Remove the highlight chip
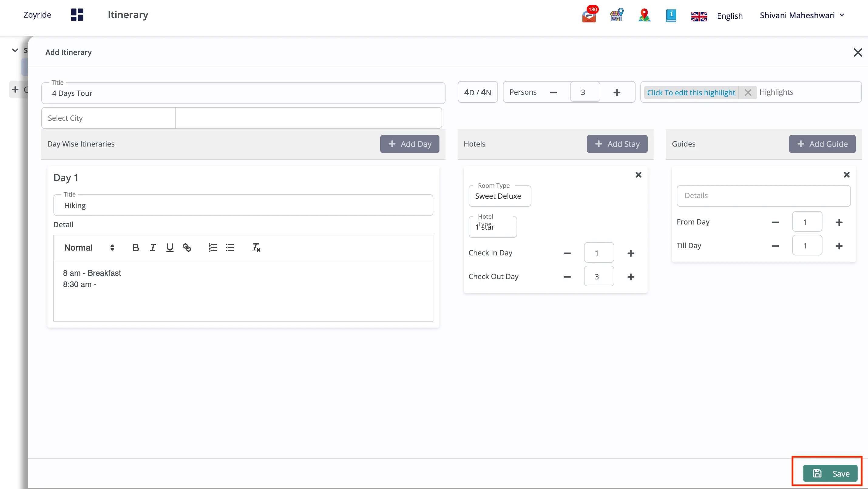868x489 pixels. click(x=748, y=93)
